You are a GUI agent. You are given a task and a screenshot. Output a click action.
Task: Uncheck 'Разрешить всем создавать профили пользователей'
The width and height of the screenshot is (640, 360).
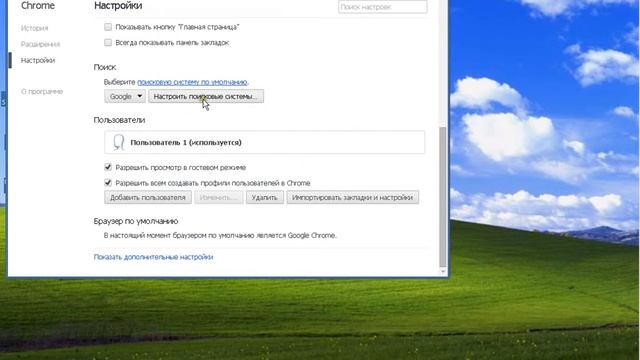[x=108, y=182]
